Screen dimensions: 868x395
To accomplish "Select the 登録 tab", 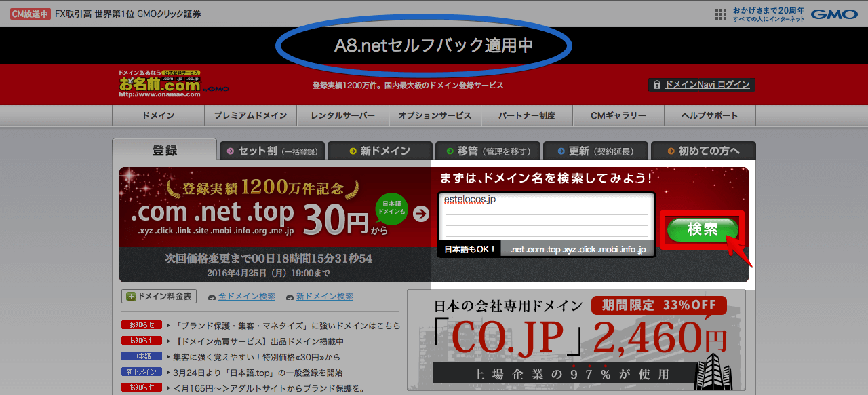I will point(165,150).
